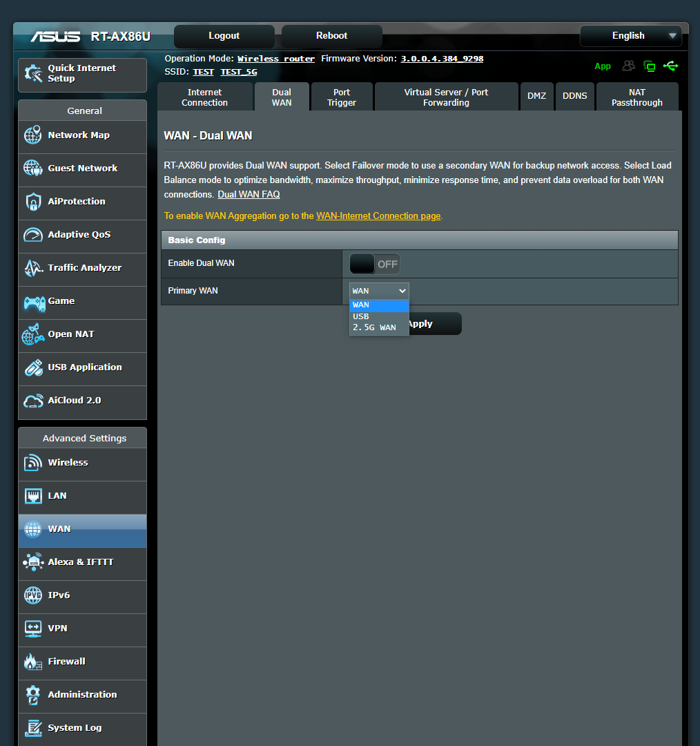Click the IPv6 icon
Viewport: 700px width, 746px height.
click(33, 595)
